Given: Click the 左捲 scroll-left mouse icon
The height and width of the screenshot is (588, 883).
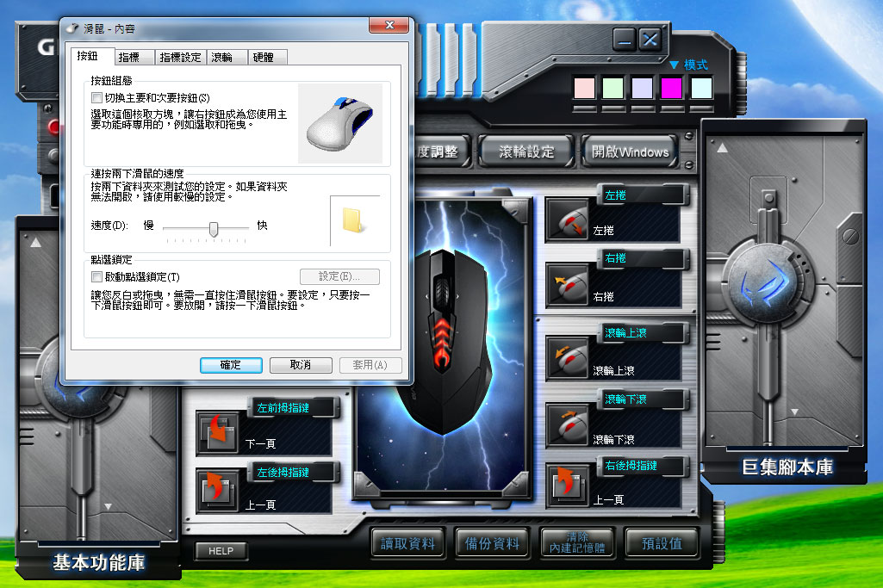Looking at the screenshot, I should tap(569, 220).
